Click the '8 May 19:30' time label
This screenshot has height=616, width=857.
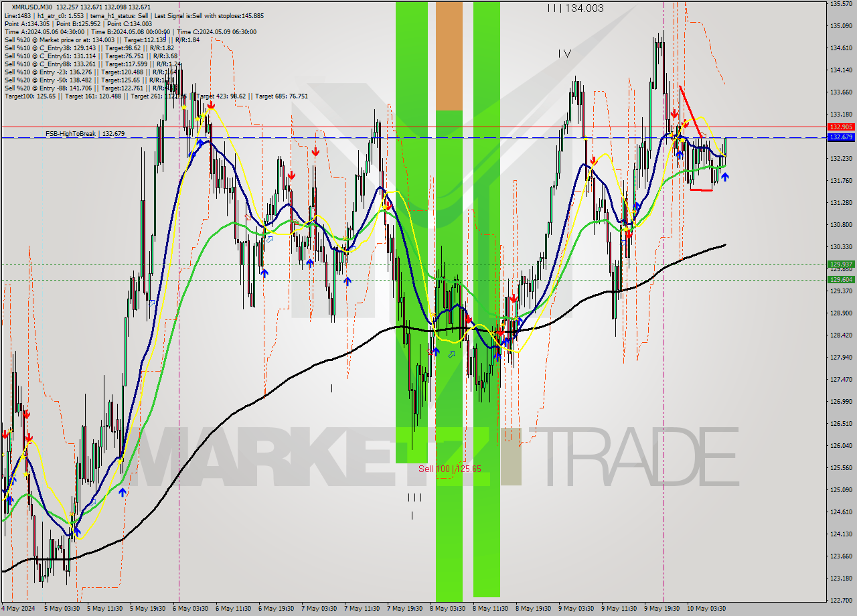(x=533, y=609)
